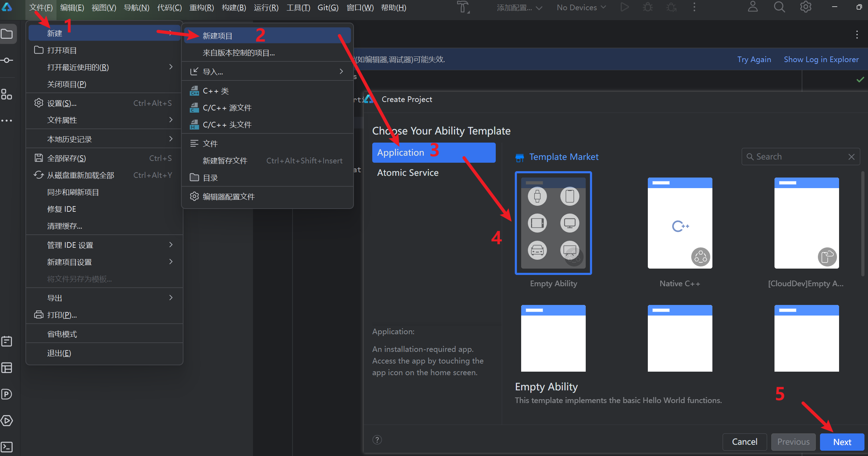Clear the template search field X
868x456 pixels.
[x=851, y=157]
